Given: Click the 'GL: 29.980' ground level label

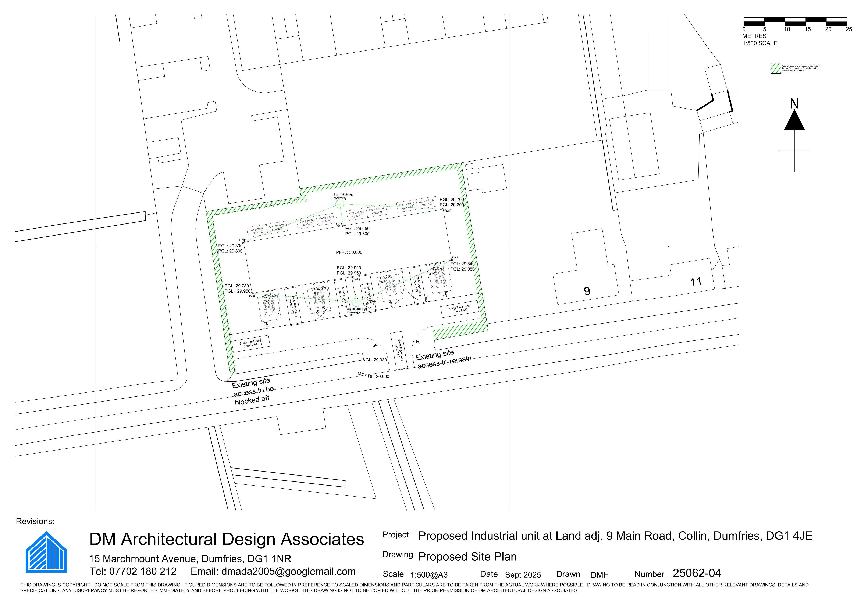Looking at the screenshot, I should click(376, 360).
